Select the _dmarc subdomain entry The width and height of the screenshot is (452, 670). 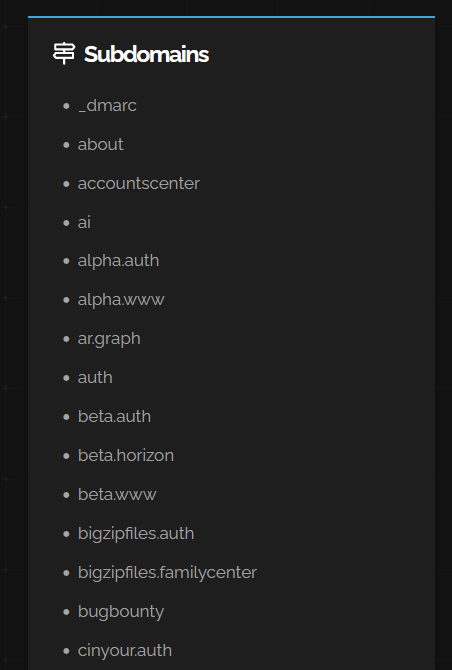107,106
